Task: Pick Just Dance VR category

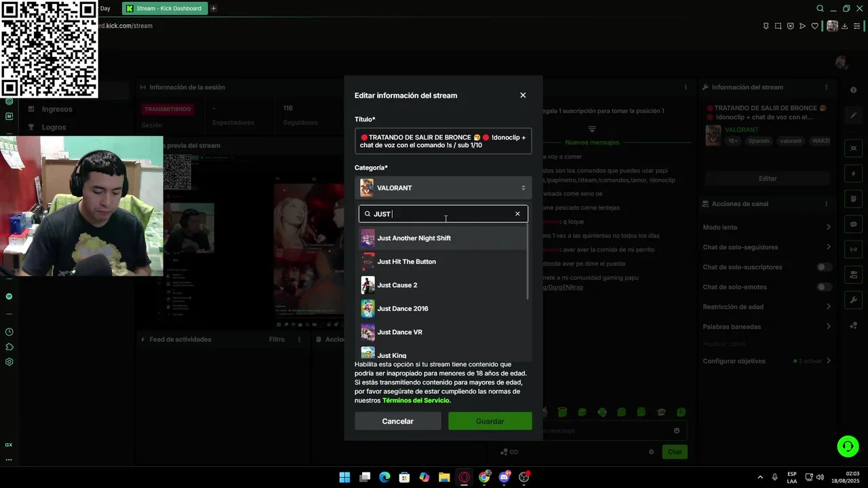Action: coord(443,332)
